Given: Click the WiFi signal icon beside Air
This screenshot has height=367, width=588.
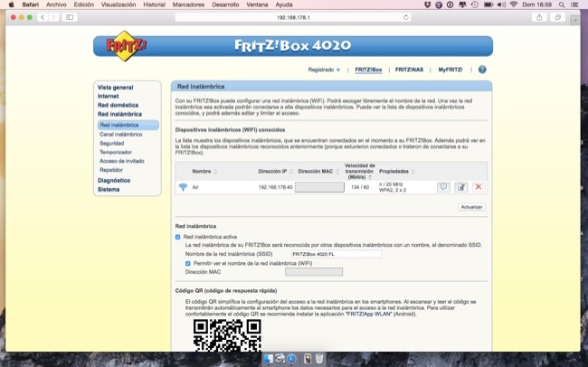Looking at the screenshot, I should (183, 187).
